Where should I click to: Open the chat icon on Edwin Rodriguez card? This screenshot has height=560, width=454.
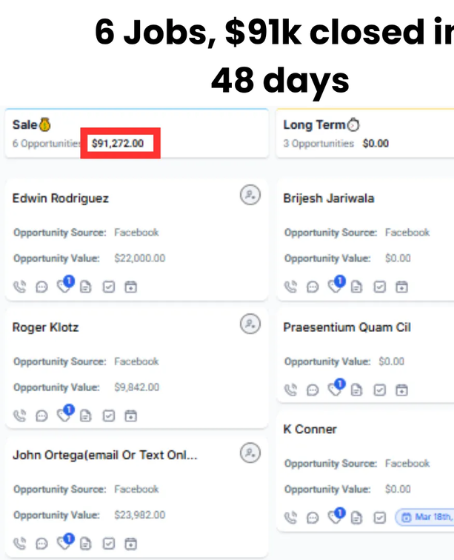[42, 287]
